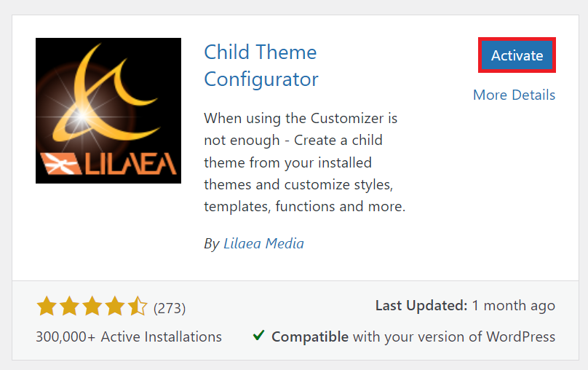Open the Child Theme Configurator title link
Image resolution: width=588 pixels, height=370 pixels.
(x=261, y=65)
